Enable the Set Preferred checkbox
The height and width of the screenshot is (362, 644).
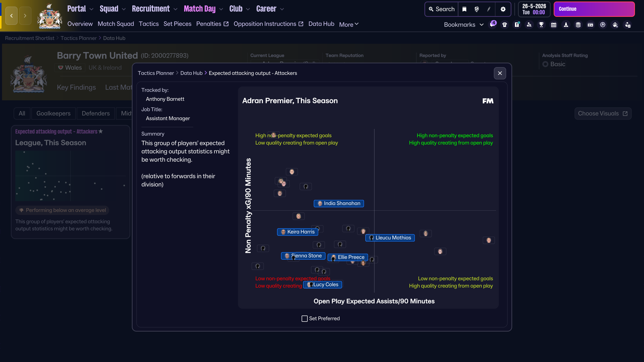tap(304, 318)
